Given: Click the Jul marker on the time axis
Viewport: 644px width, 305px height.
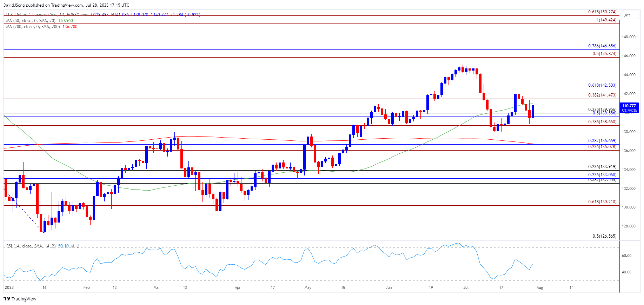Looking at the screenshot, I should click(466, 287).
